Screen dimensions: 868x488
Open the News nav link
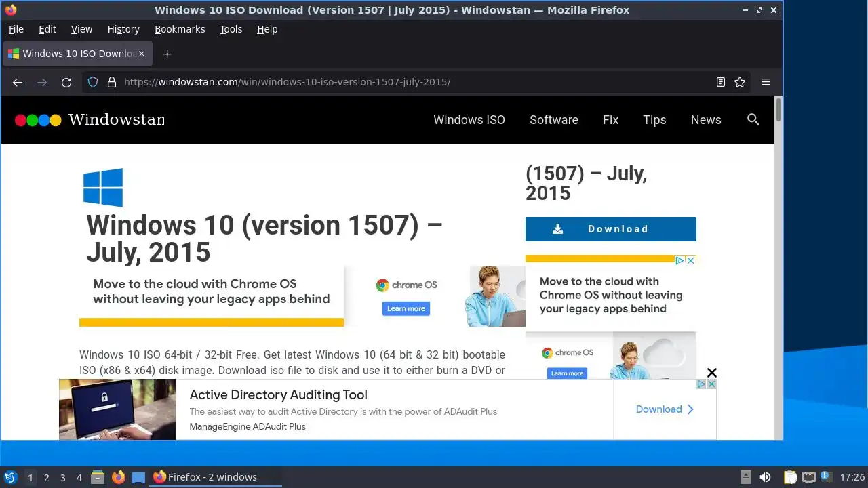(x=706, y=120)
